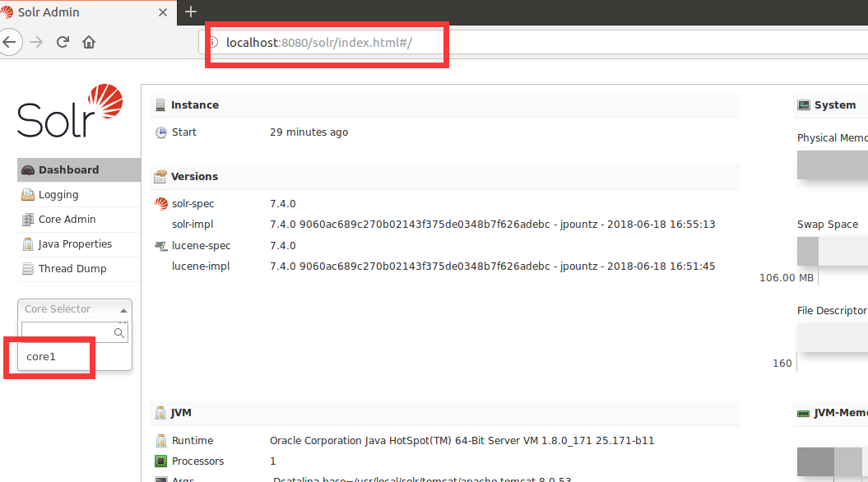Click the Versions section icon
This screenshot has height=482, width=868.
point(160,177)
